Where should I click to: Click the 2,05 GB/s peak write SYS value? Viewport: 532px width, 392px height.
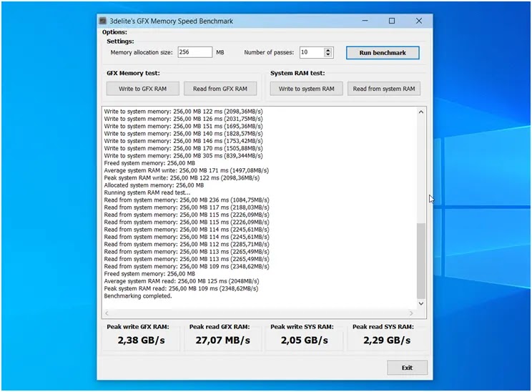(x=305, y=340)
